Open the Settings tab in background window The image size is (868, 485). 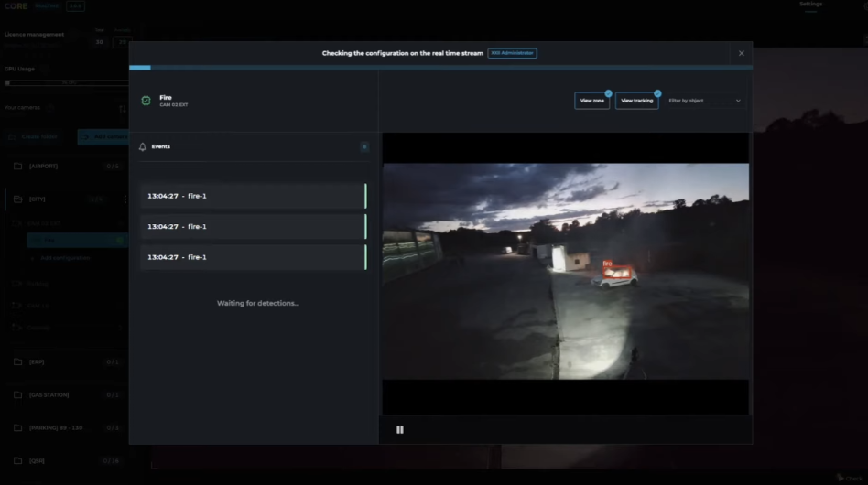click(x=810, y=5)
